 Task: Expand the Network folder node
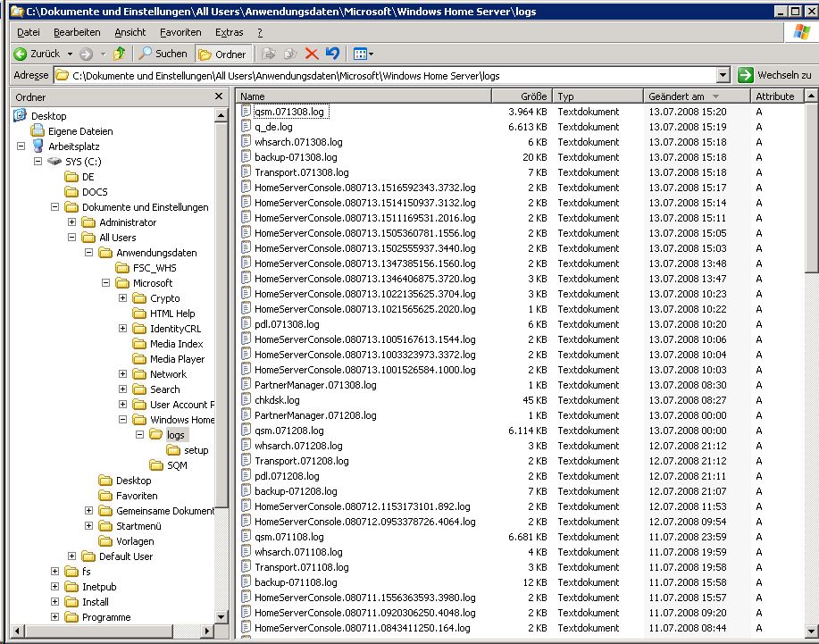point(122,374)
